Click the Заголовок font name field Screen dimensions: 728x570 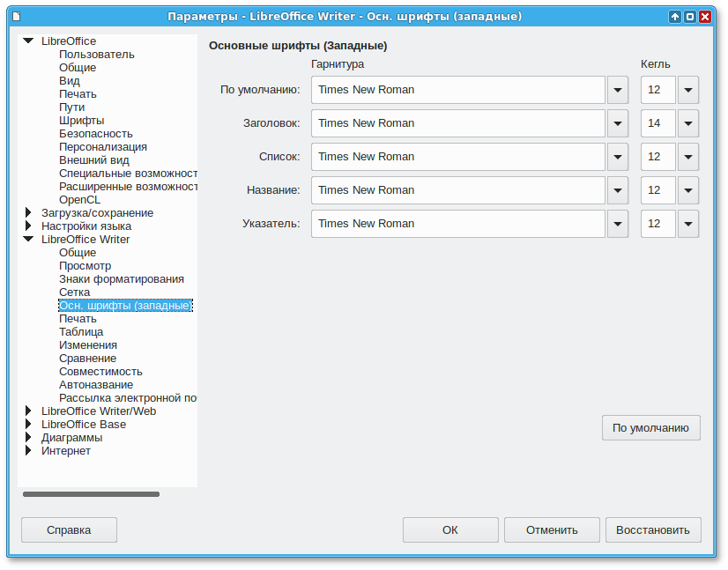(x=458, y=123)
